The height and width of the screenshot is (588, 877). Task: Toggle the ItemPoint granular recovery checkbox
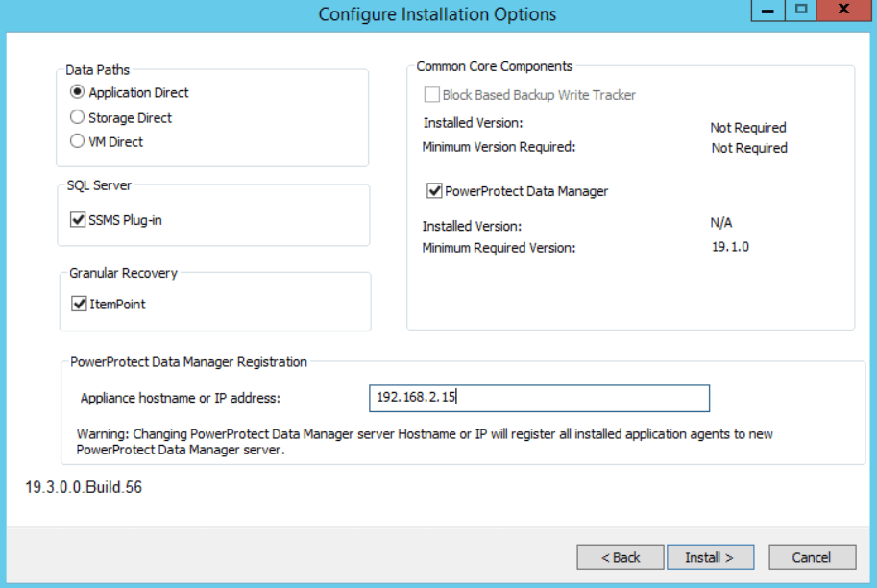pos(79,304)
